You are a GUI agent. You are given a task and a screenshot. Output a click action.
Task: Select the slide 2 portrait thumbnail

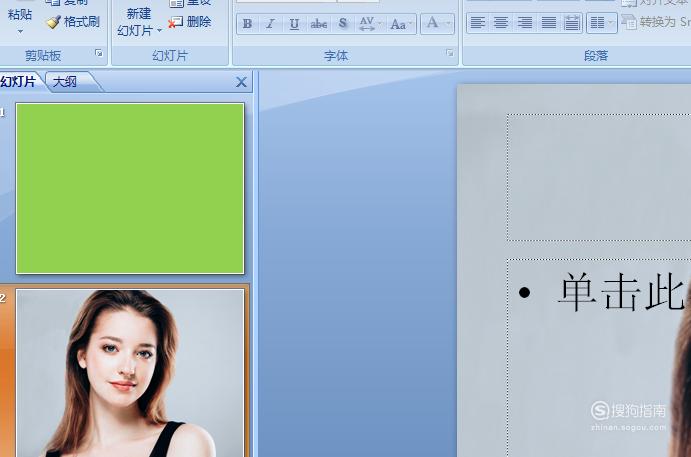pyautogui.click(x=130, y=373)
